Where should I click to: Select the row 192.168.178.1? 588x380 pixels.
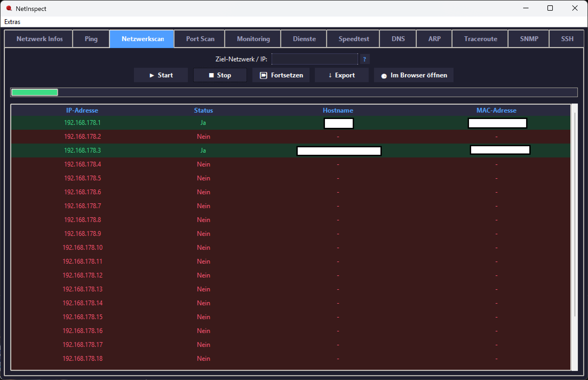(291, 123)
